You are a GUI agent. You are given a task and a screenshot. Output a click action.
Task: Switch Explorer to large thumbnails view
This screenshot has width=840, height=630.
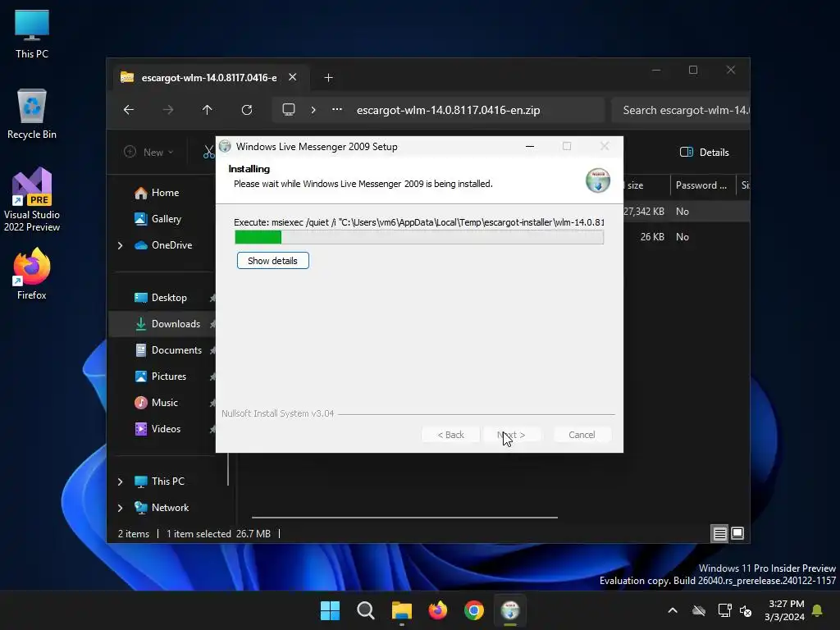click(737, 533)
